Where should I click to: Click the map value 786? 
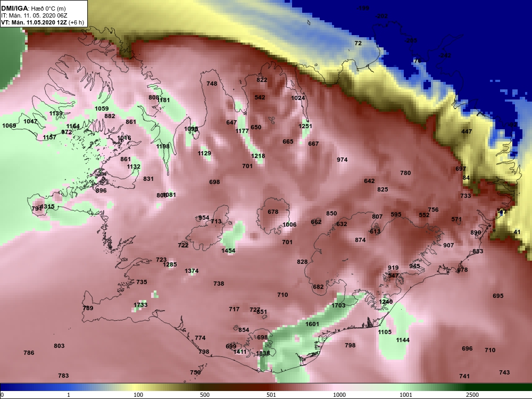[x=29, y=353]
